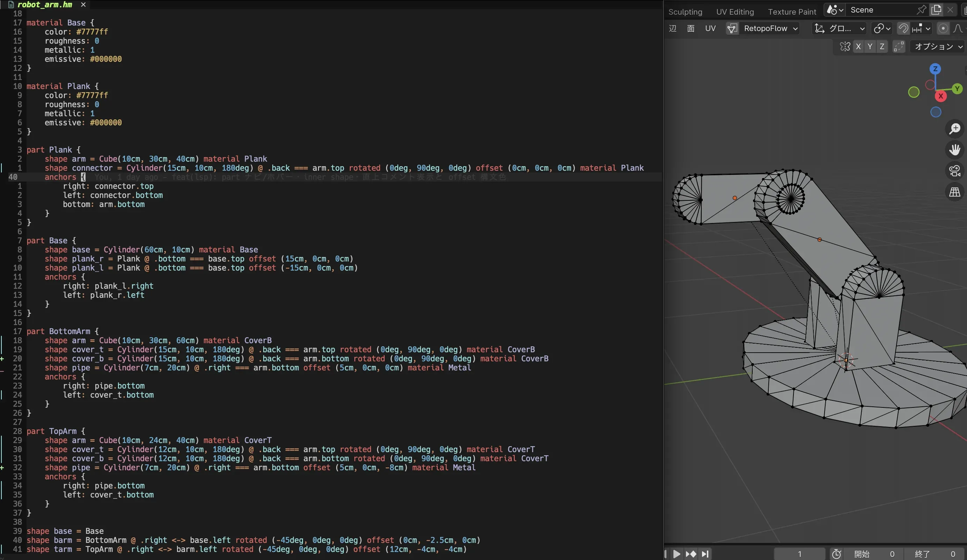Click the new scene duplicate icon
This screenshot has height=560, width=967.
936,10
